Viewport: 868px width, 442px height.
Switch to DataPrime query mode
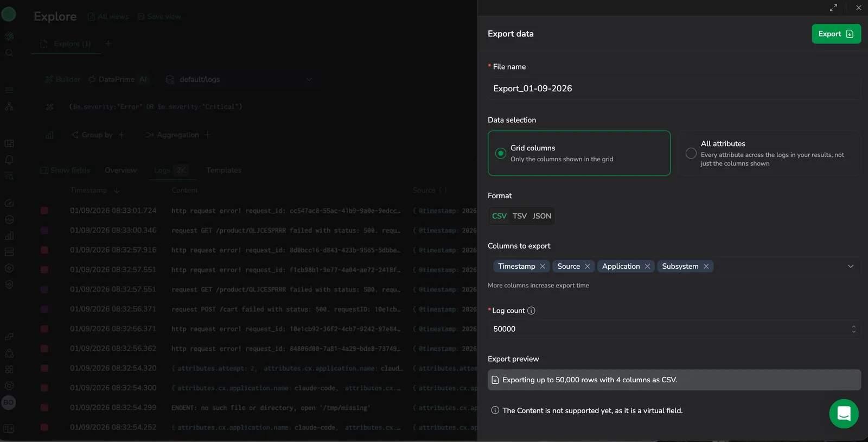[118, 79]
